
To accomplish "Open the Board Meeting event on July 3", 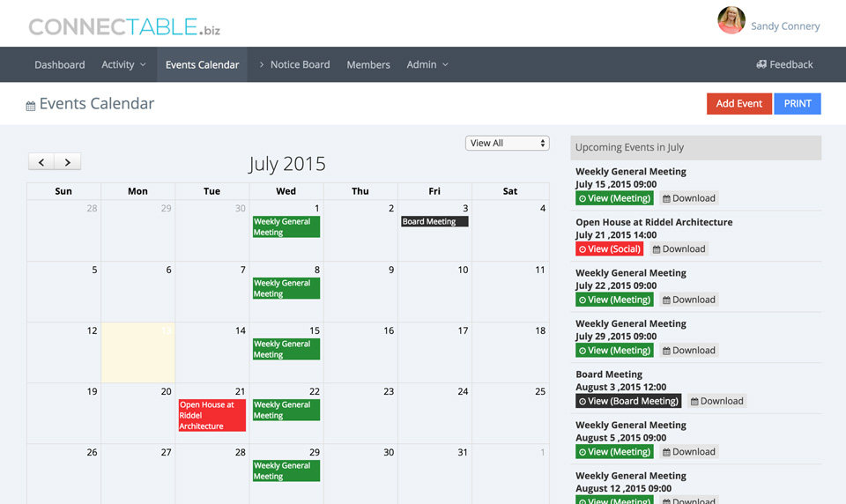I will [434, 222].
